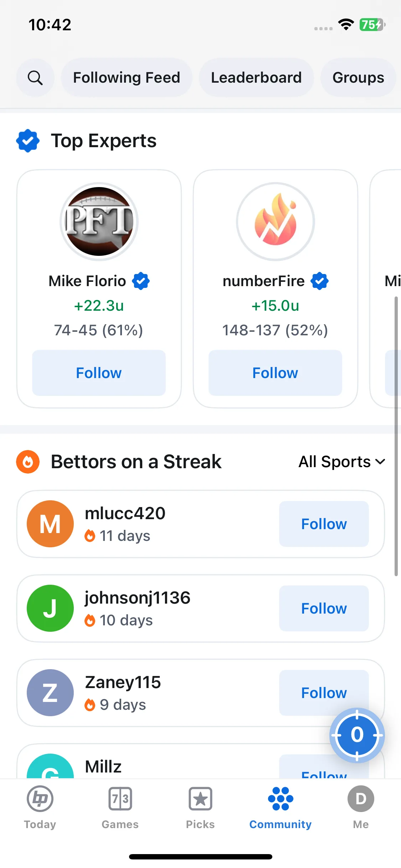The image size is (401, 868).
Task: Follow johnsonj1136
Action: [324, 609]
